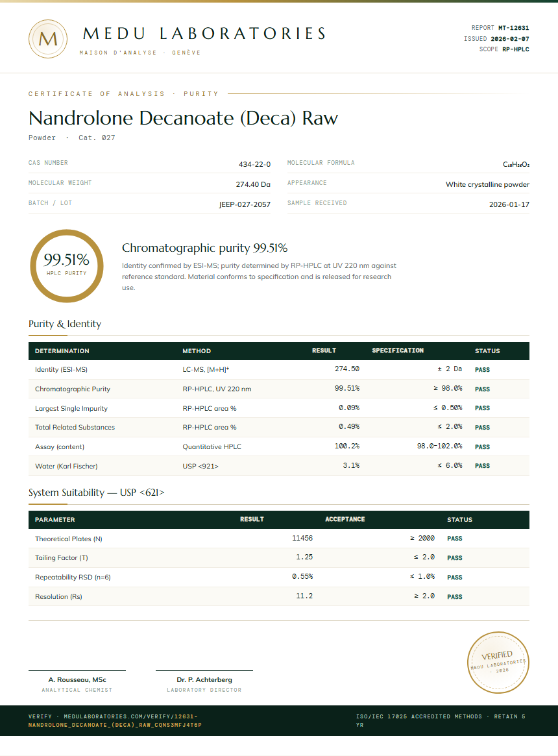Select the issued date 2026-02-07
The image size is (558, 756).
[510, 38]
